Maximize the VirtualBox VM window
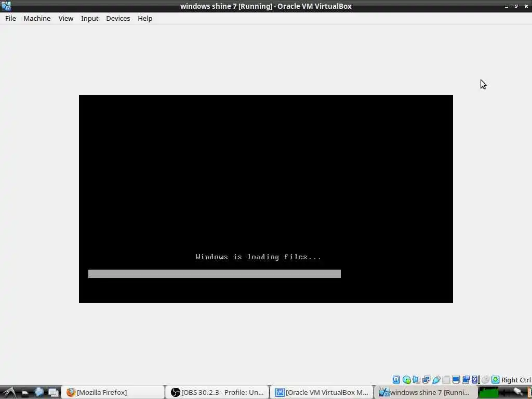The height and width of the screenshot is (399, 532). click(516, 6)
